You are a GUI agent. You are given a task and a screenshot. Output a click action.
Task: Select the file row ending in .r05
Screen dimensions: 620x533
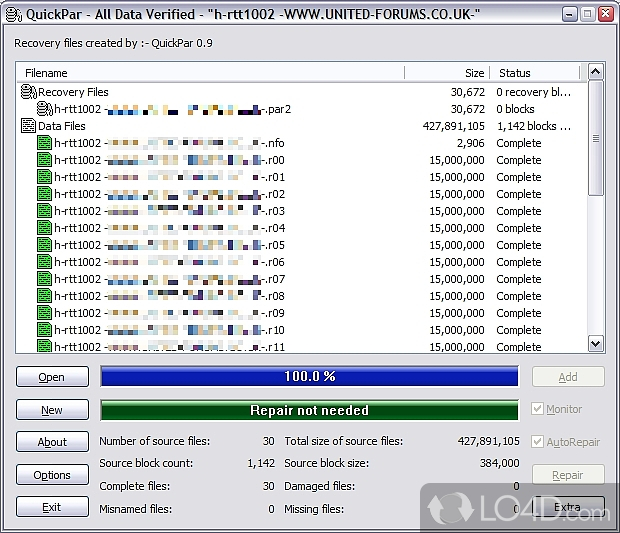(301, 245)
